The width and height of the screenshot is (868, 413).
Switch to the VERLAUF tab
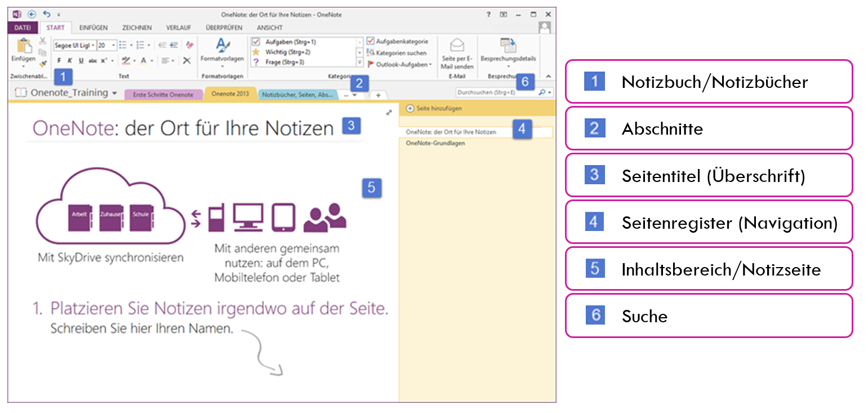179,27
